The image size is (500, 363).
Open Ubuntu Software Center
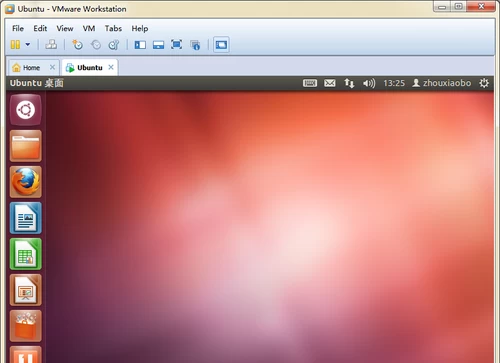(26, 326)
